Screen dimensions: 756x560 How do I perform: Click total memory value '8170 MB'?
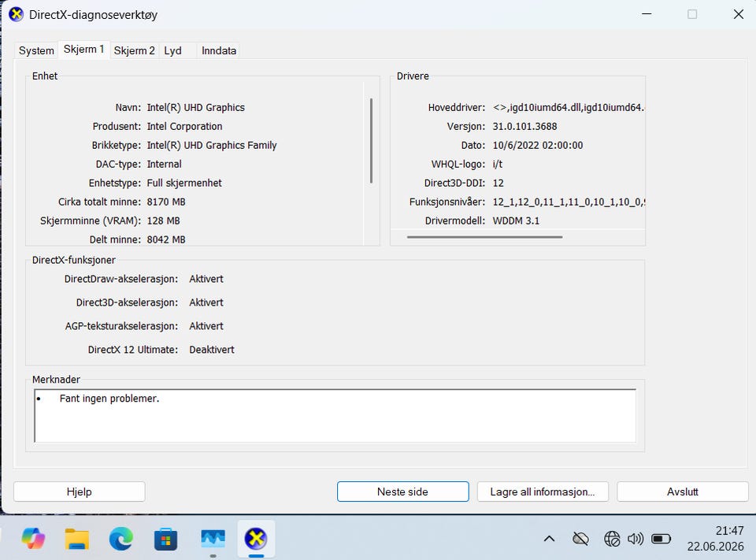[x=166, y=202]
